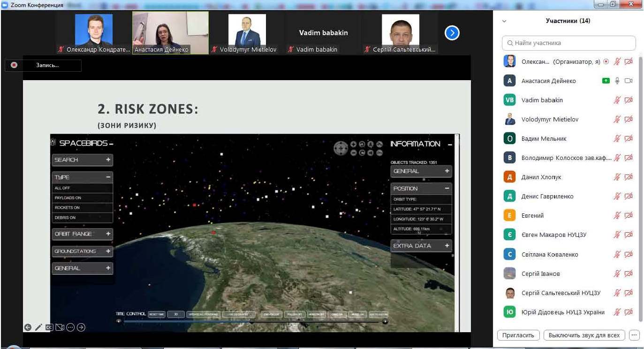Click the muted mic icon for Евгений
Image resolution: width=644 pixels, height=349 pixels.
[617, 215]
